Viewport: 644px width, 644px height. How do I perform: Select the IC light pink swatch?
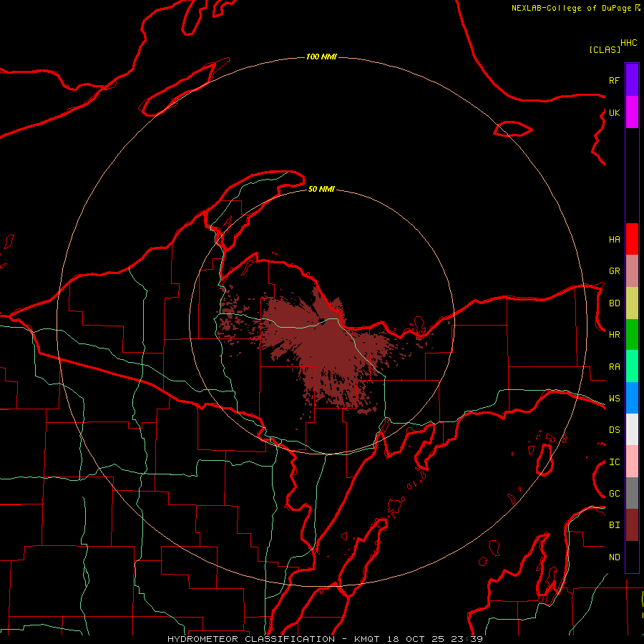632,462
